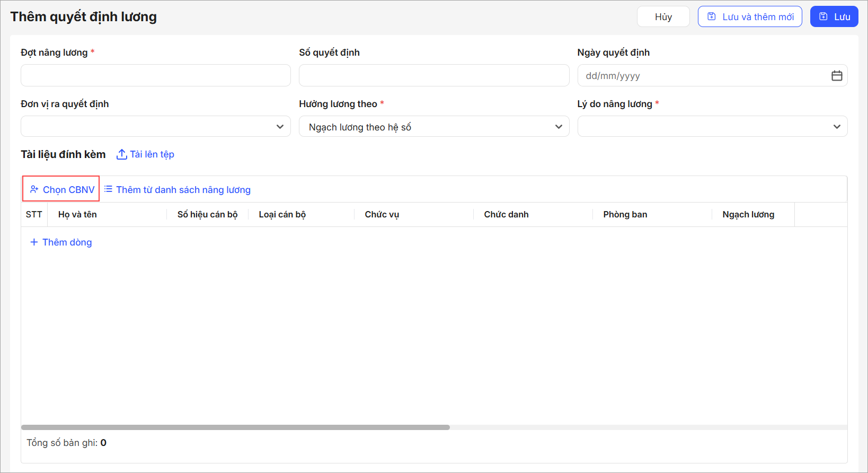Click the Họ và tên column header

[77, 214]
